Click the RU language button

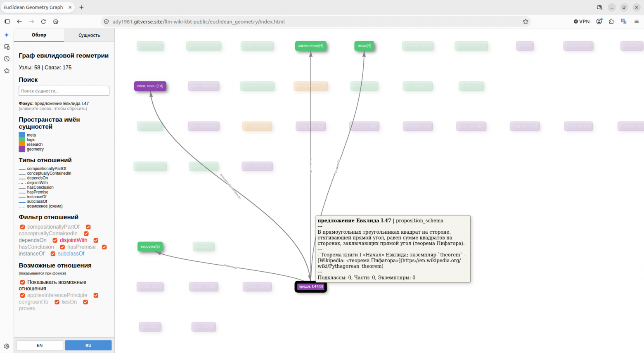click(x=88, y=346)
